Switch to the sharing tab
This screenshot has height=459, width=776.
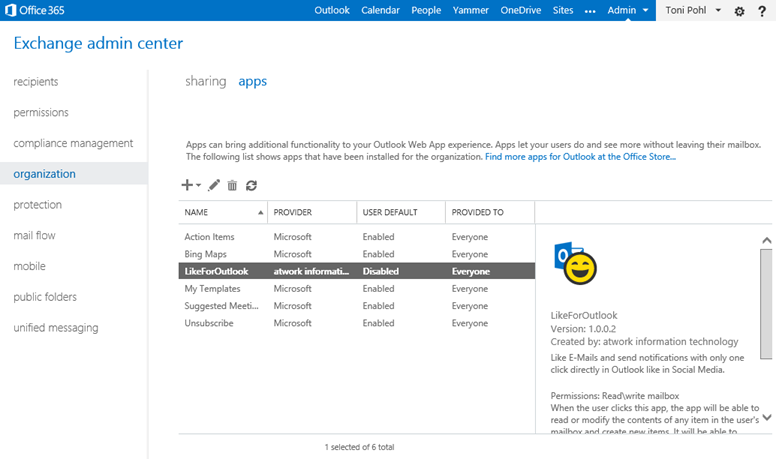pos(205,81)
